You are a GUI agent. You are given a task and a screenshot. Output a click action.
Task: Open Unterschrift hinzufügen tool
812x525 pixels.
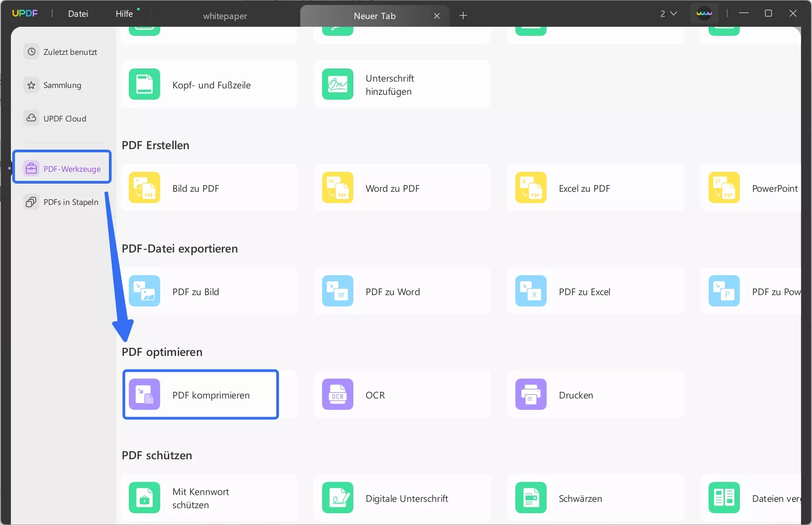pyautogui.click(x=402, y=84)
